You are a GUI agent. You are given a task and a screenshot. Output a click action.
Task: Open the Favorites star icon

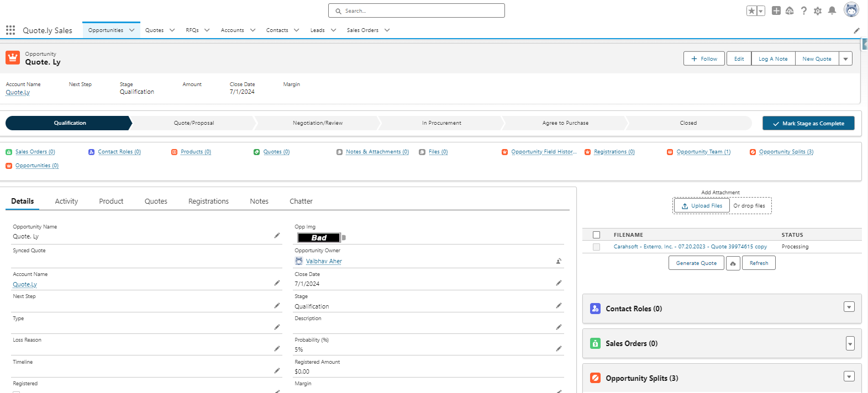click(x=752, y=10)
